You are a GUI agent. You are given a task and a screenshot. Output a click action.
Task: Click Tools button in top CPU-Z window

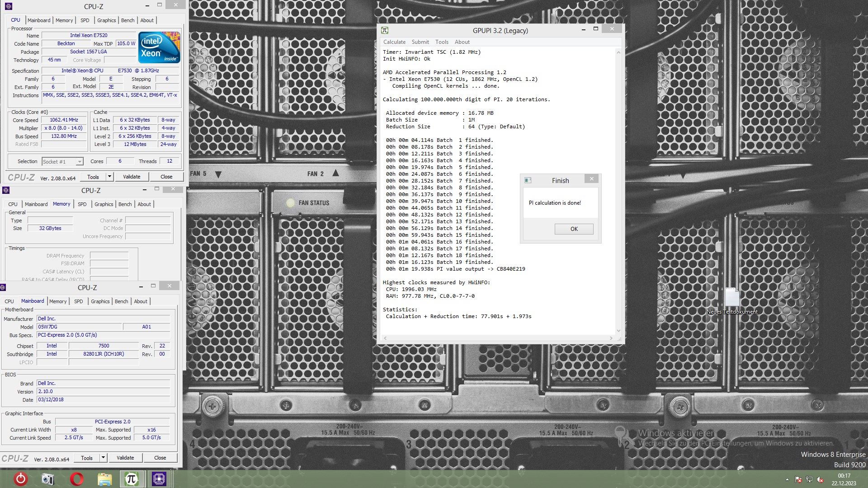point(93,177)
